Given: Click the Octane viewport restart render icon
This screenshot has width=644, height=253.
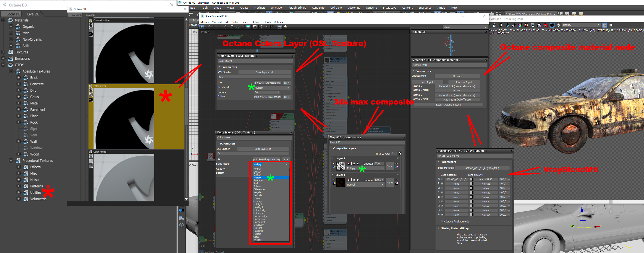Looking at the screenshot, I should [507, 25].
